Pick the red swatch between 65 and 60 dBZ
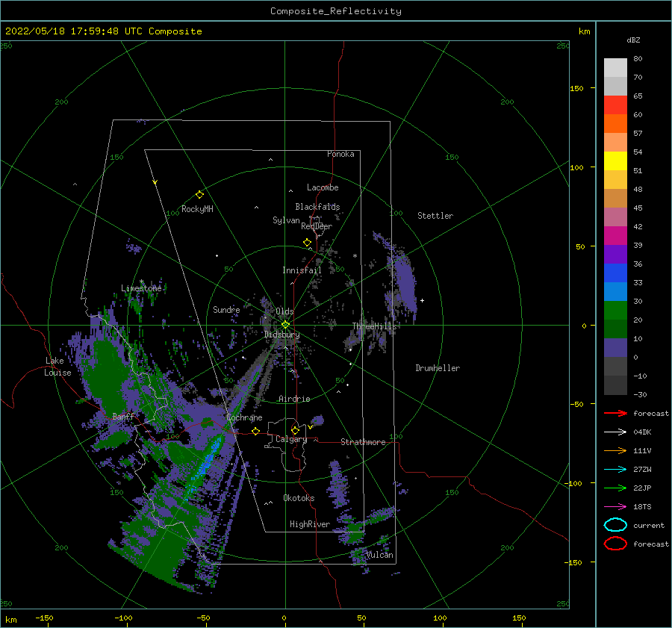 click(x=615, y=105)
